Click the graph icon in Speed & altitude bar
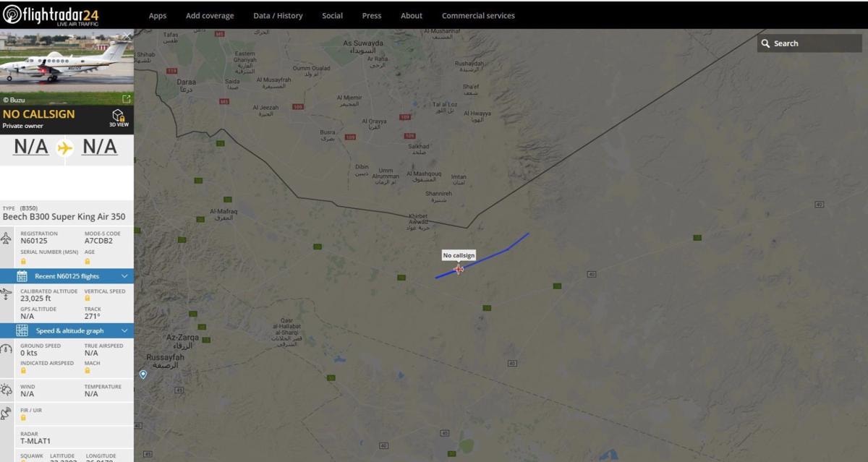 coord(22,330)
